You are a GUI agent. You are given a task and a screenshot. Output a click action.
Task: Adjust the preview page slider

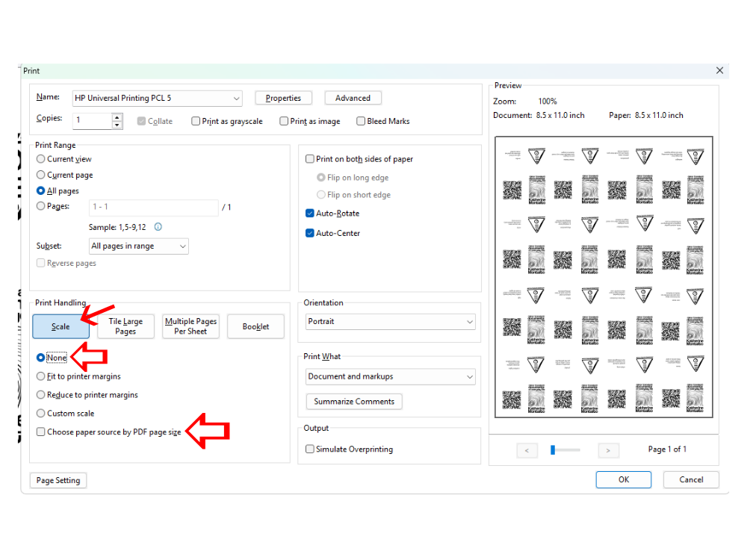click(554, 449)
